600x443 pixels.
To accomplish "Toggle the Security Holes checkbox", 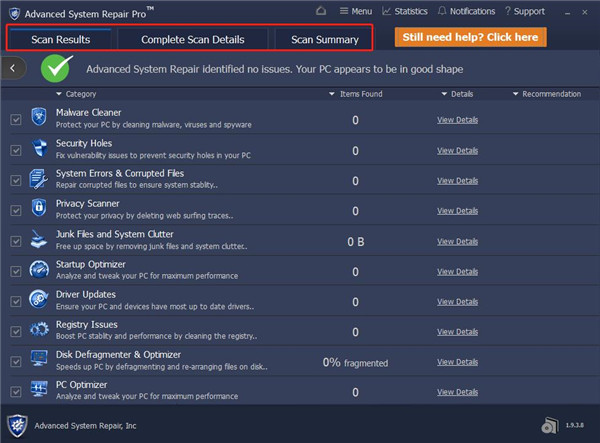I will 15,150.
